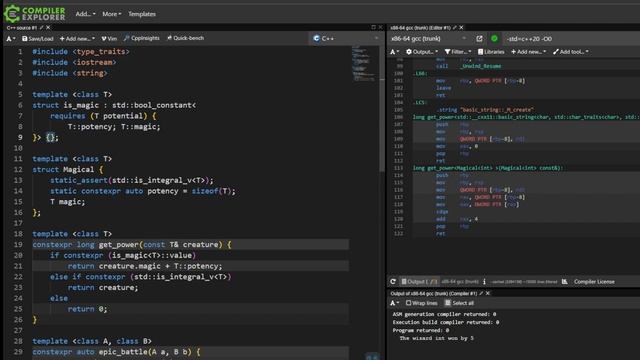Select the Output of x86-64 gcc tab
This screenshot has height=360, width=640.
pos(433,293)
